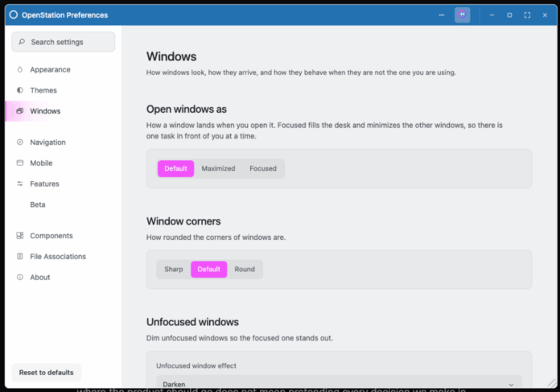560x392 pixels.
Task: Open the Themes settings section
Action: [x=64, y=90]
